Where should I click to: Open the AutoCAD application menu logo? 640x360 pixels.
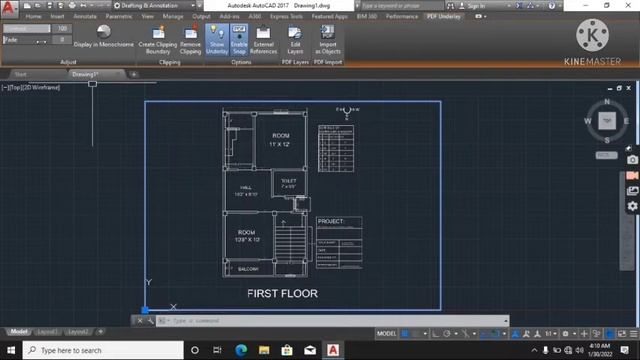[9, 8]
